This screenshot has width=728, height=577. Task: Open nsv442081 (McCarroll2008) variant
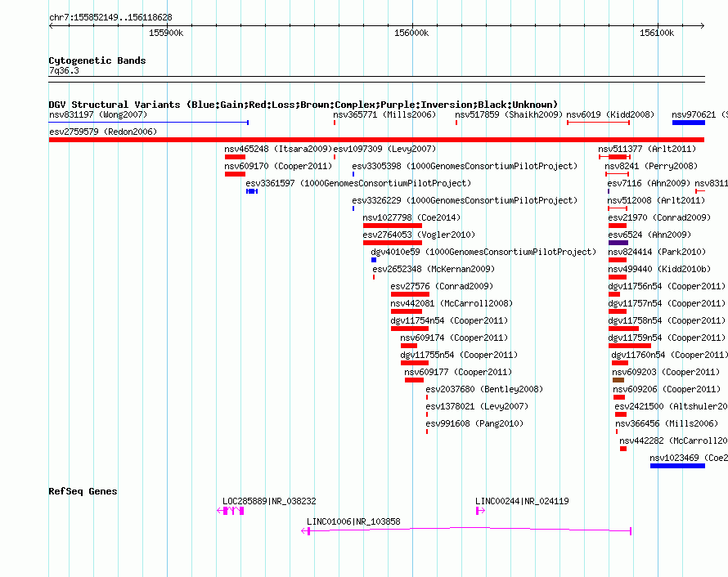point(452,303)
